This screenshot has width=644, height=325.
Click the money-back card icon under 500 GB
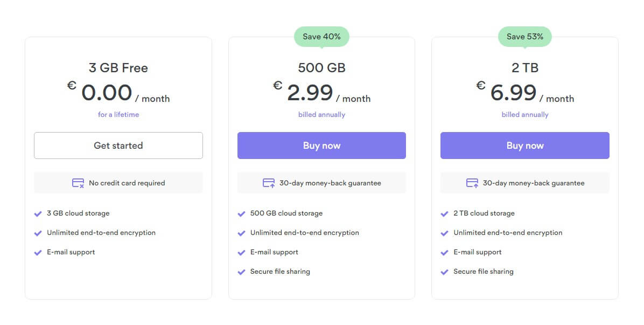pyautogui.click(x=269, y=183)
